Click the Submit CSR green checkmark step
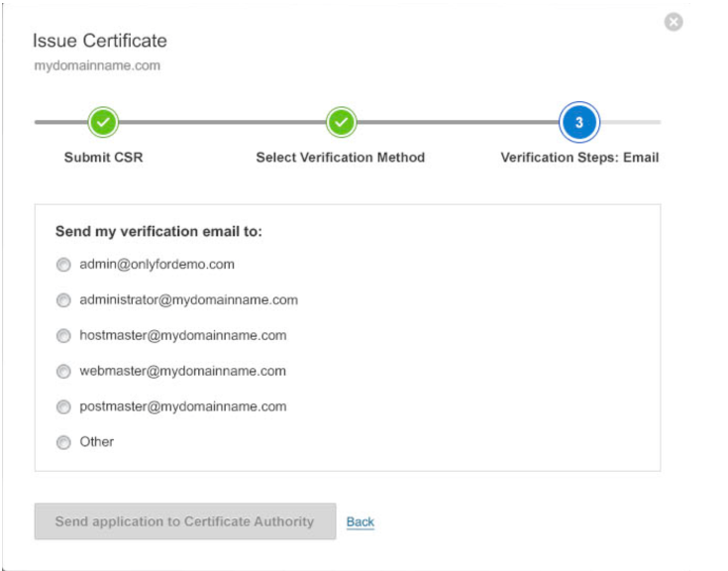This screenshot has height=571, width=728. 103,122
